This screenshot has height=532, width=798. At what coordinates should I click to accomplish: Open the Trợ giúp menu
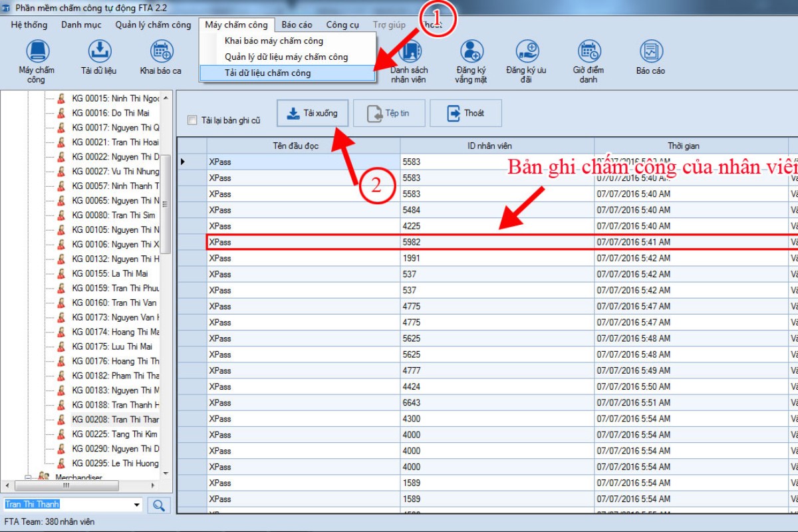point(389,25)
